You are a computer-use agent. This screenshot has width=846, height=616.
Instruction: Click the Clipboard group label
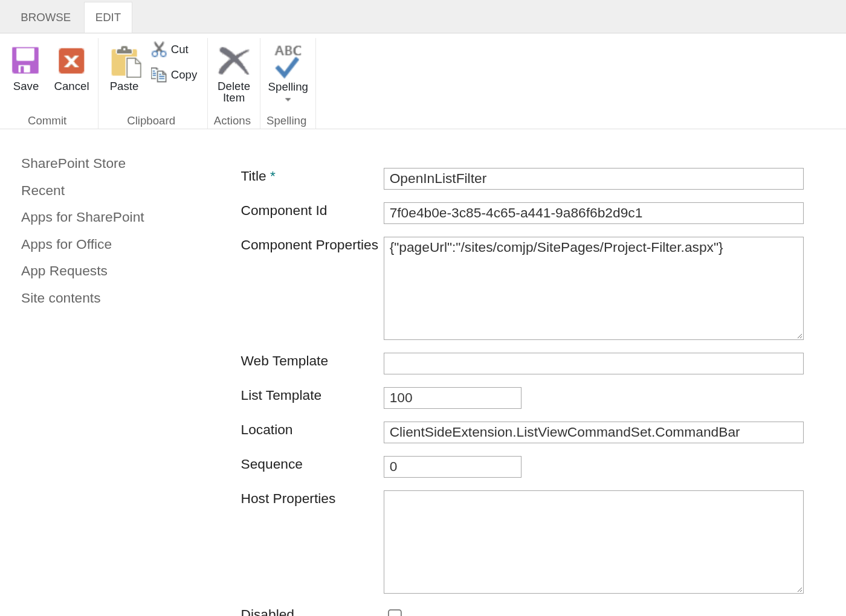coord(151,121)
